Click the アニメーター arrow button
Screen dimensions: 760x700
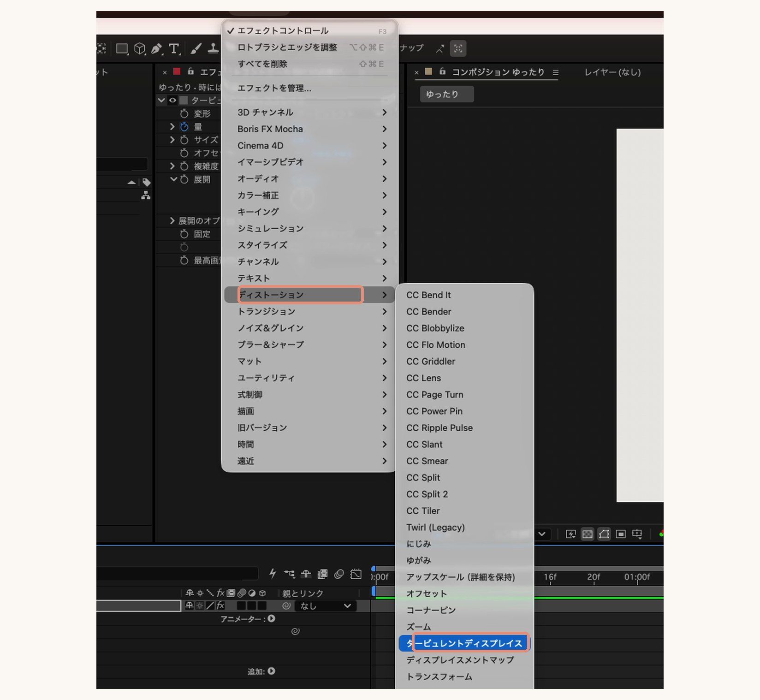coord(271,618)
